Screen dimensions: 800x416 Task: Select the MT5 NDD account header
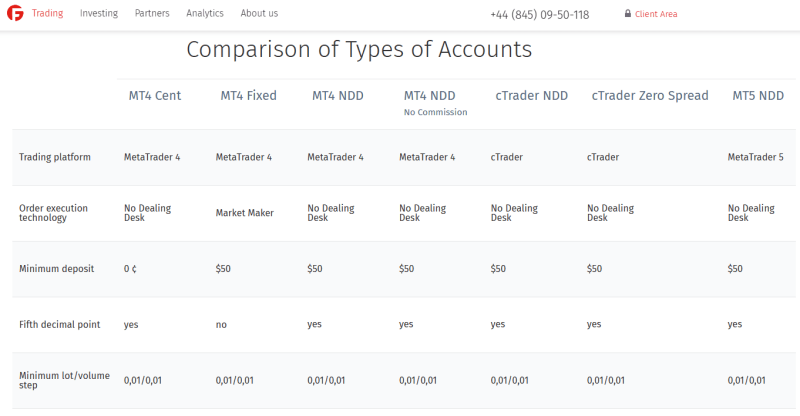(758, 95)
